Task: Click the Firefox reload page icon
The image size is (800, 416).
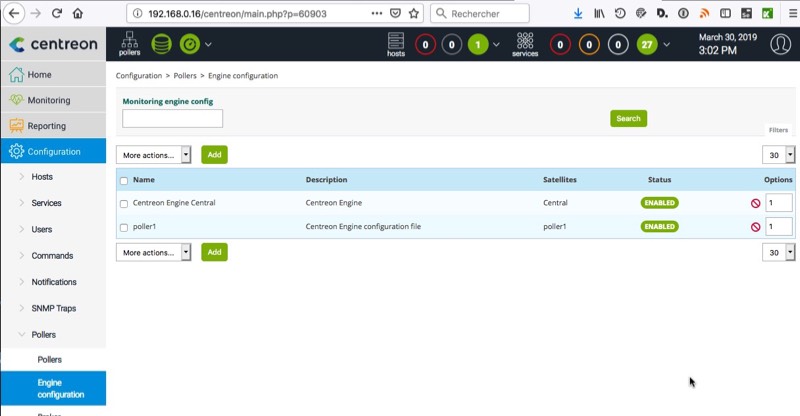Action: 56,13
